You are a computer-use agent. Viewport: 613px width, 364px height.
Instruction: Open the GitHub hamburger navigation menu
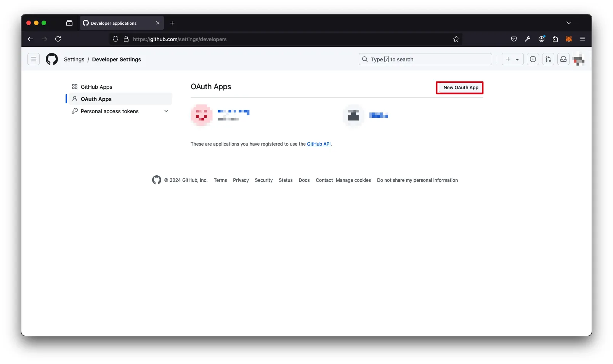(34, 59)
